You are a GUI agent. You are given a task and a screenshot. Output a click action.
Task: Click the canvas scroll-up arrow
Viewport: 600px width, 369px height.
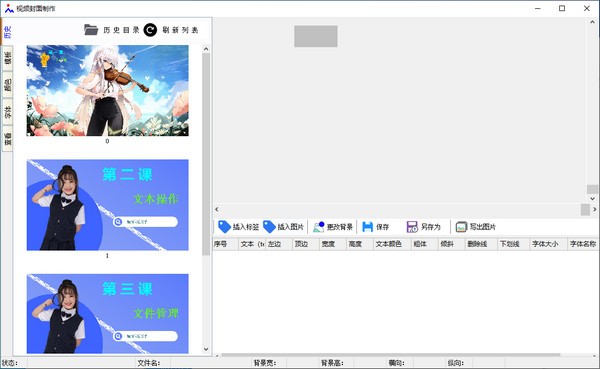click(x=592, y=22)
